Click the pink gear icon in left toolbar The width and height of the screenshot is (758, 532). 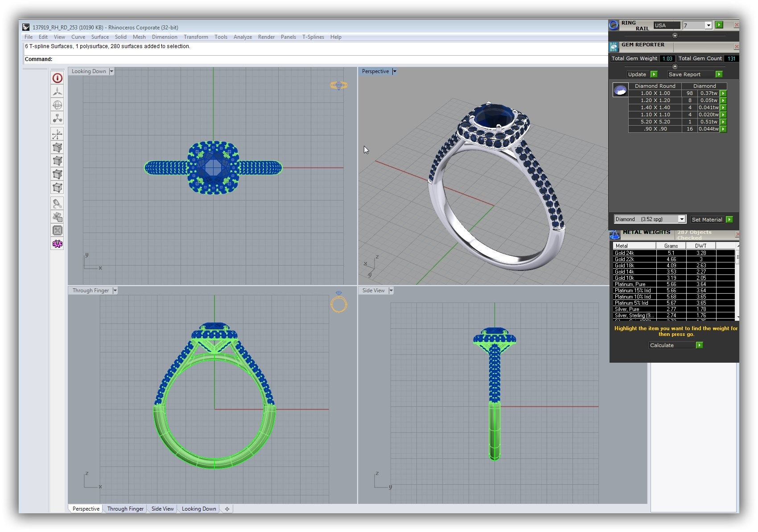(58, 244)
